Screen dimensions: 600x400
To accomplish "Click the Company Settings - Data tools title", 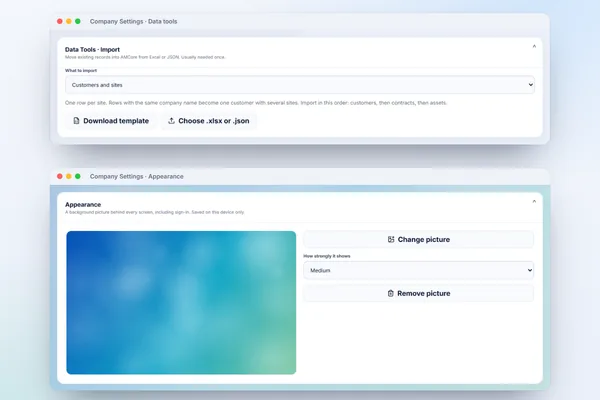I will pos(134,21).
